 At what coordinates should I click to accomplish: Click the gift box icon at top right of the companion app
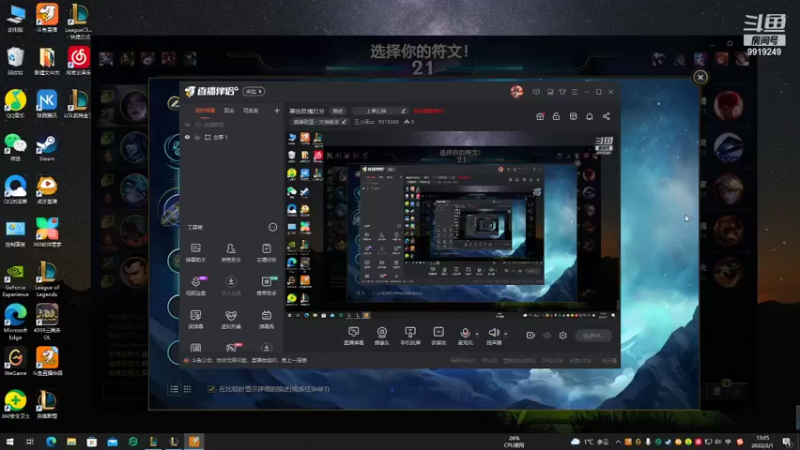[x=540, y=116]
